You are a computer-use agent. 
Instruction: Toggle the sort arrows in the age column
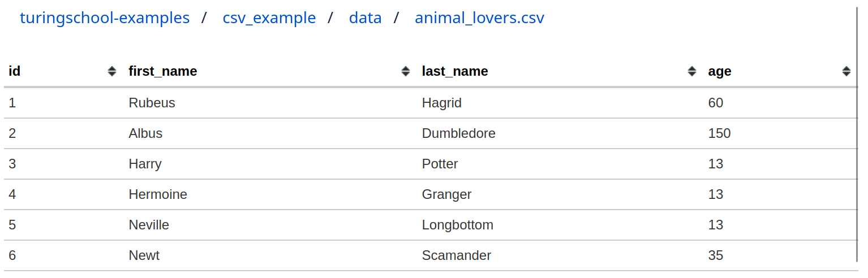tap(846, 71)
